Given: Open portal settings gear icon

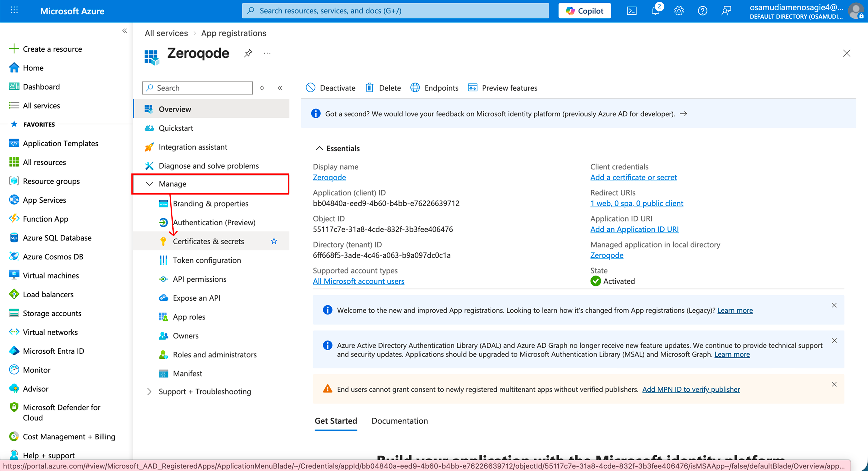Looking at the screenshot, I should [679, 11].
